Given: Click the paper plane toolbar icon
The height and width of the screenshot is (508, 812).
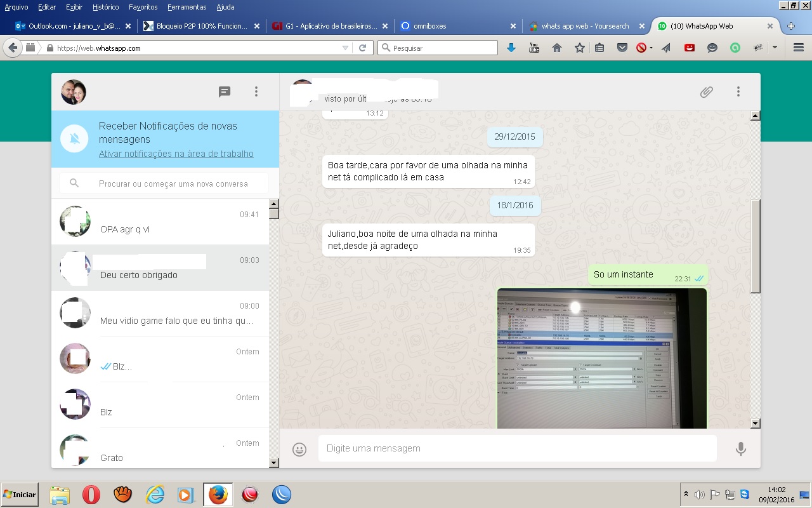Looking at the screenshot, I should [x=666, y=48].
